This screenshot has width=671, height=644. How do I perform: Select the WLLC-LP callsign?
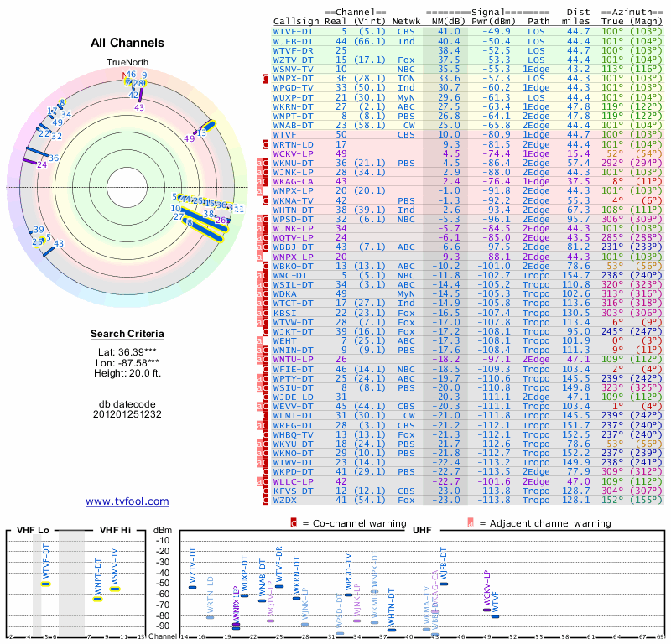(x=293, y=481)
